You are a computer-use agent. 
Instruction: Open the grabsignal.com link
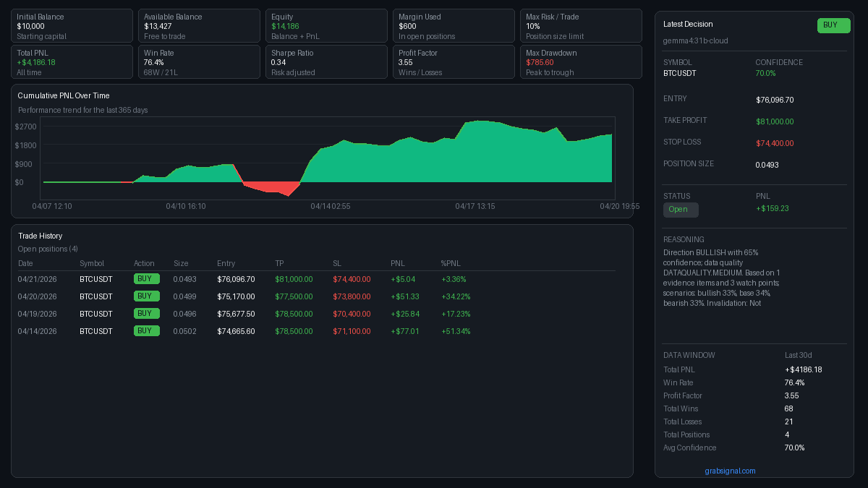pos(731,471)
